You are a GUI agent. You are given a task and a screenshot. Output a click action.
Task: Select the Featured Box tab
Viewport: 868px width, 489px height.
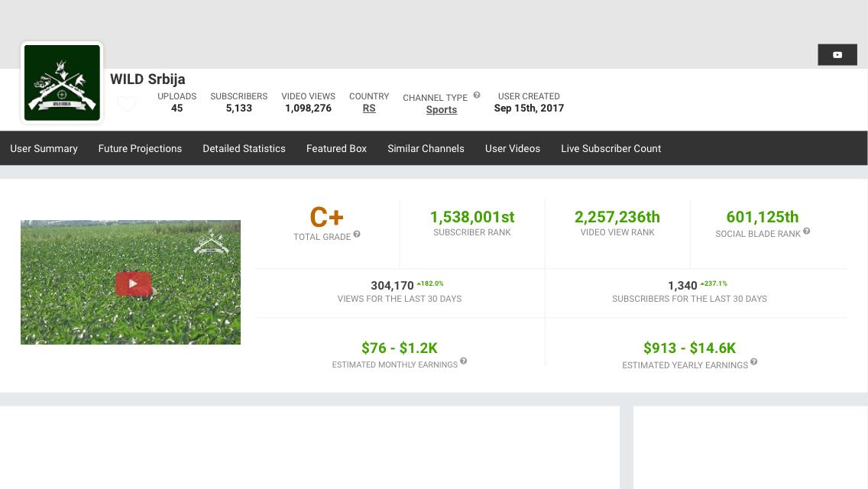[336, 148]
